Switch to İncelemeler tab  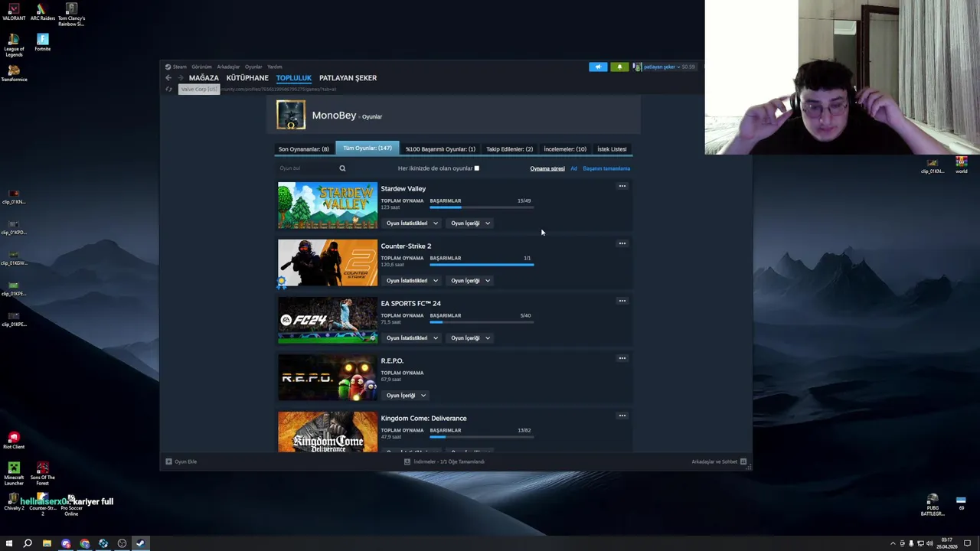pyautogui.click(x=565, y=149)
